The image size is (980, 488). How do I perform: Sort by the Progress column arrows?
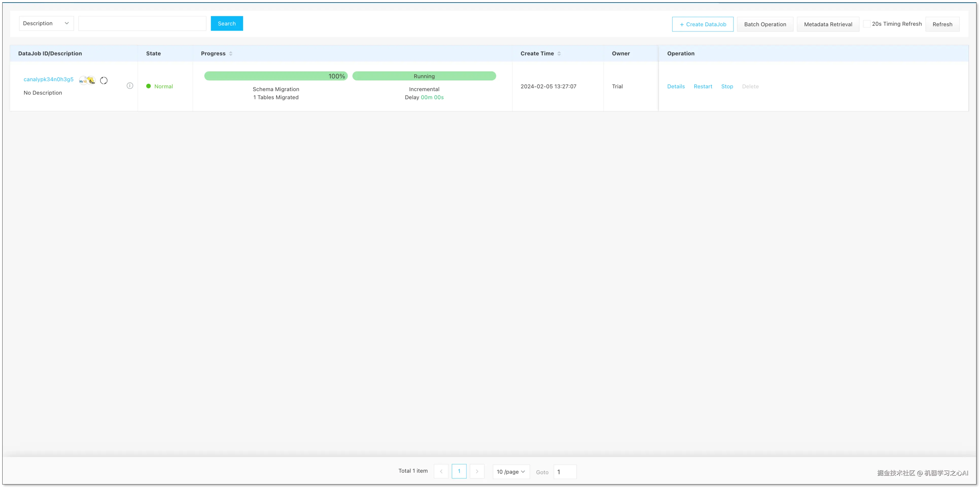pos(231,54)
